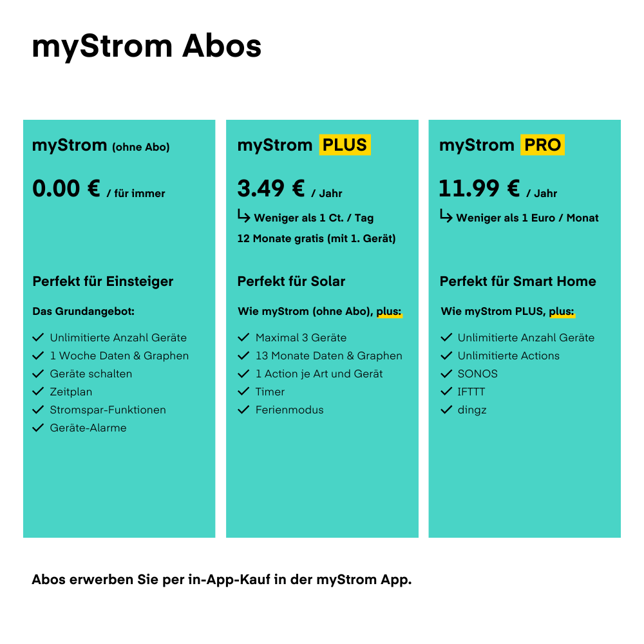Click the 12 Monate gratis offer text
Viewport: 644px width, 644px height.
(316, 238)
